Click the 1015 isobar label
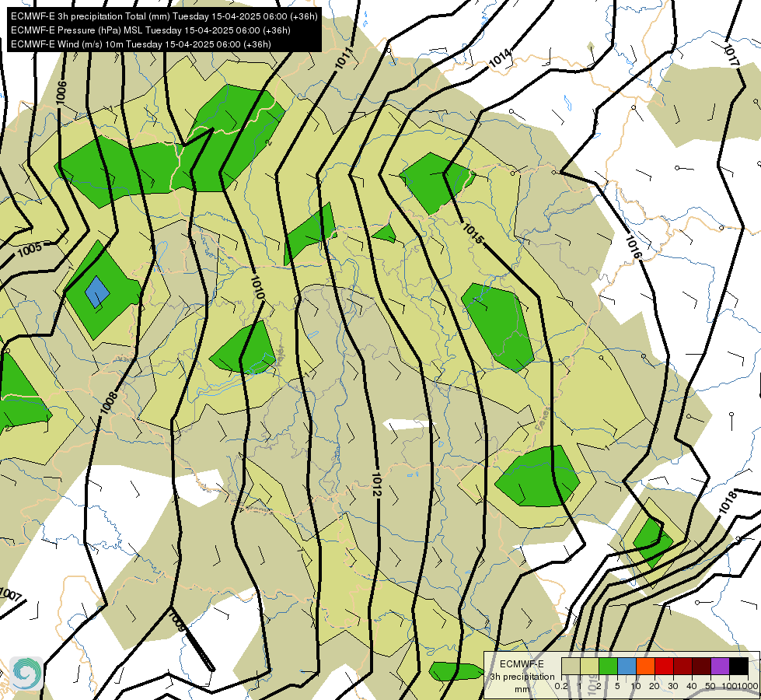The image size is (761, 700). click(x=473, y=233)
